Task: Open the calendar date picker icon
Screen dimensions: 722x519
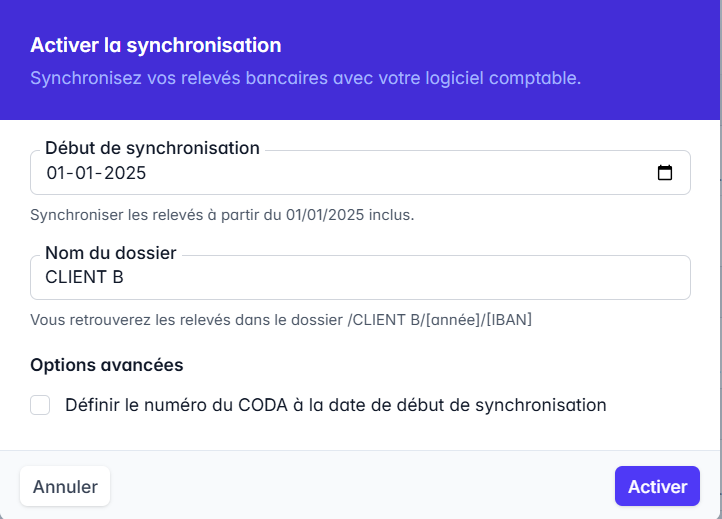Action: click(x=665, y=173)
